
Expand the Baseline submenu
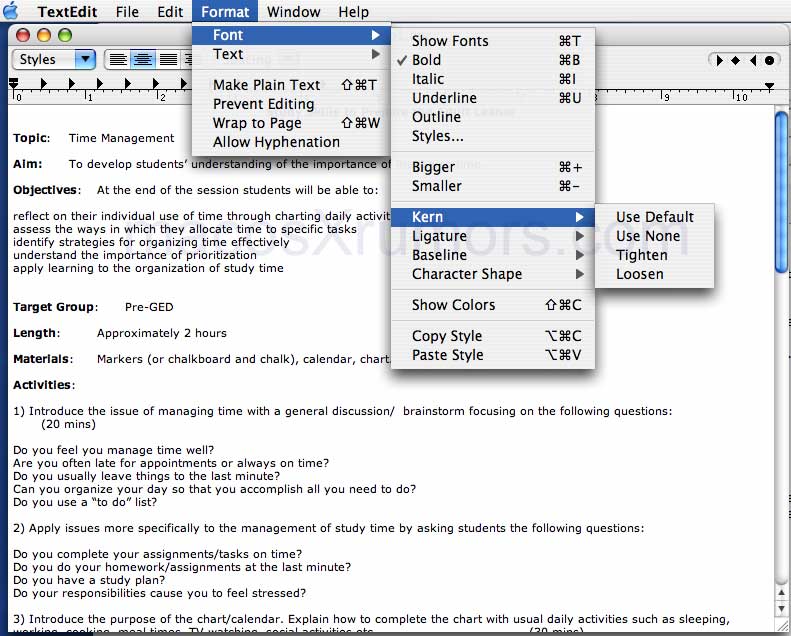(x=493, y=255)
